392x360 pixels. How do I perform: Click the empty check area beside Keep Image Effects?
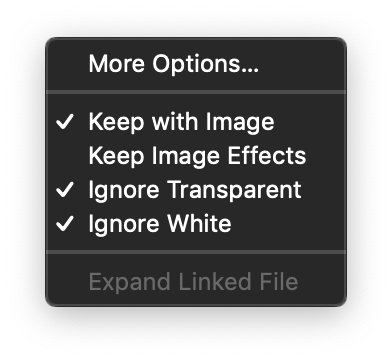point(65,156)
